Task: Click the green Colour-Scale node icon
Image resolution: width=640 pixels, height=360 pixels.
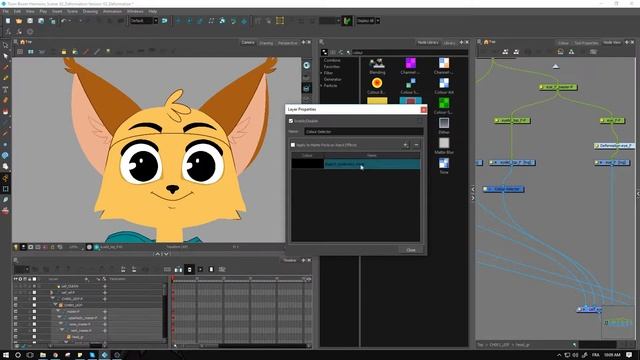Action: [x=444, y=103]
